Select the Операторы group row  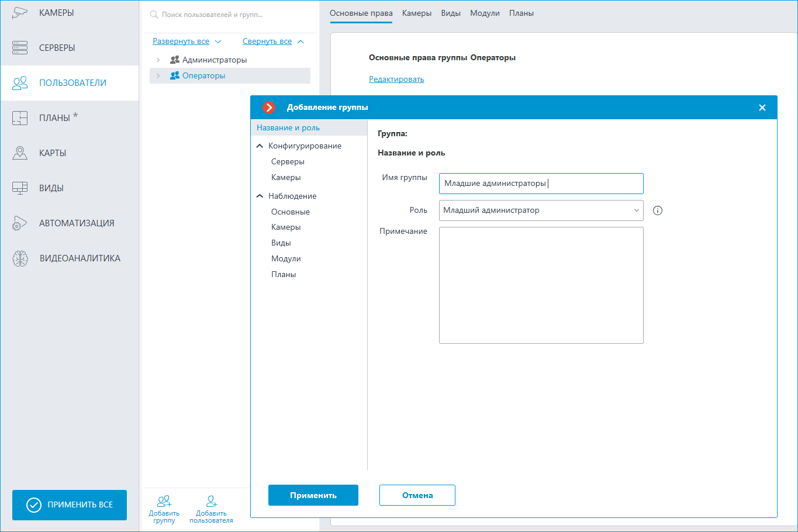230,75
